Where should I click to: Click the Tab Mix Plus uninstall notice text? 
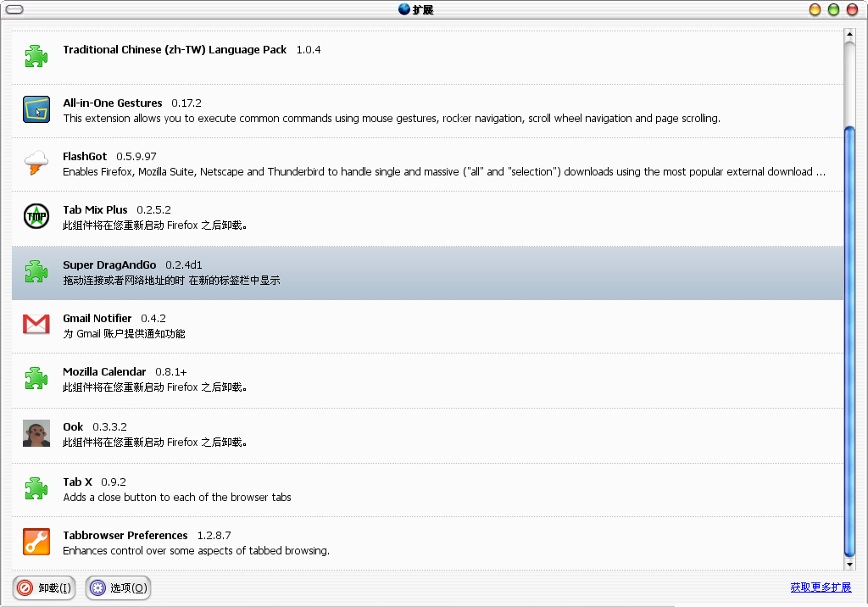tap(155, 226)
